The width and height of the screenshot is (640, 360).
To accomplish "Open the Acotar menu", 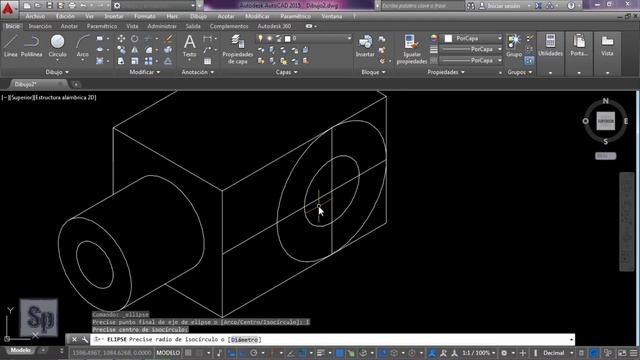I will (x=226, y=16).
